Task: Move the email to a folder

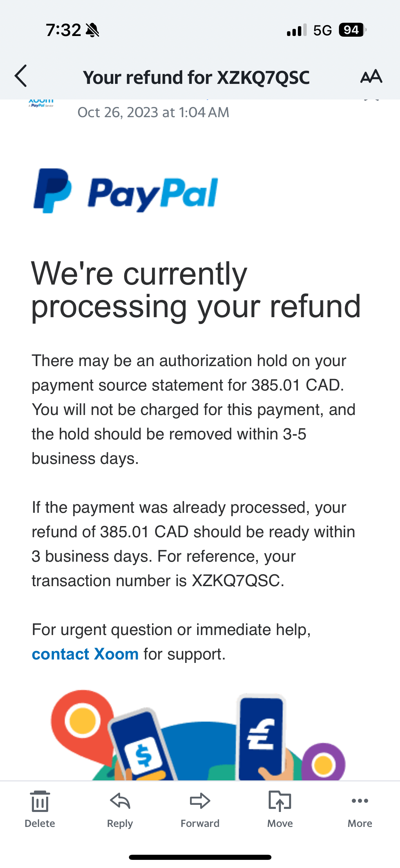Action: point(280,809)
